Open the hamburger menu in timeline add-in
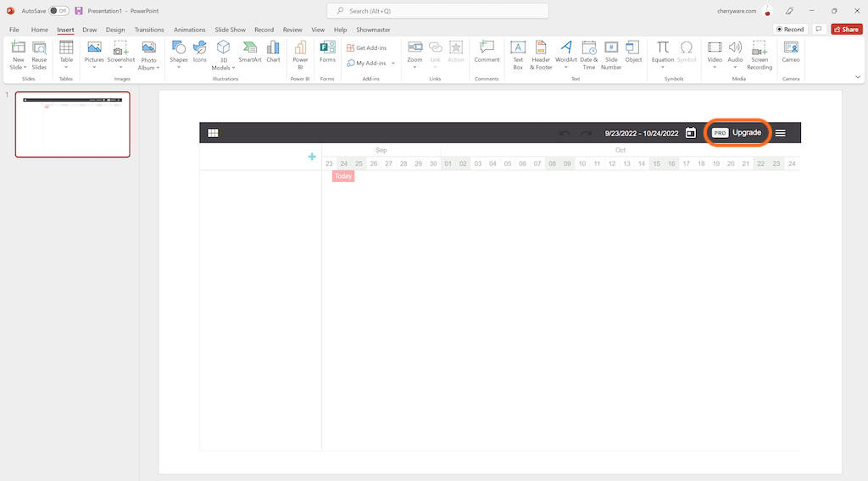868x481 pixels. [x=780, y=133]
